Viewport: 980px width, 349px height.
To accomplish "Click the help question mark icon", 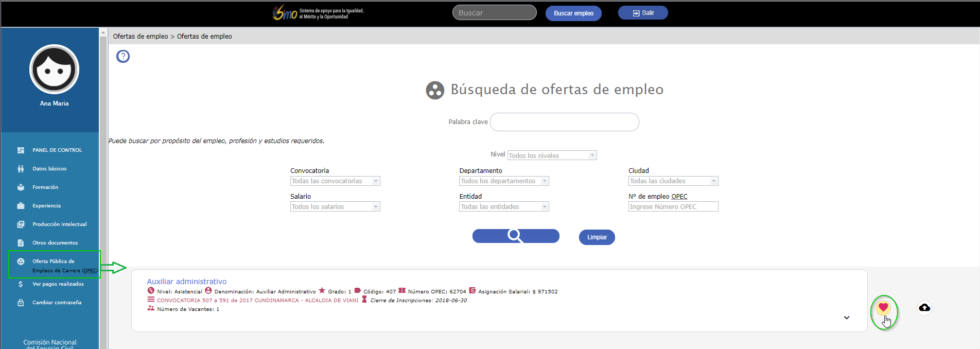I will click(123, 56).
